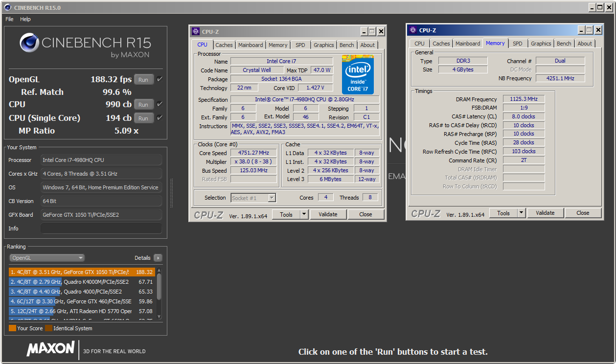Click the Processor field in Your System
The image size is (616, 364).
coord(101,160)
